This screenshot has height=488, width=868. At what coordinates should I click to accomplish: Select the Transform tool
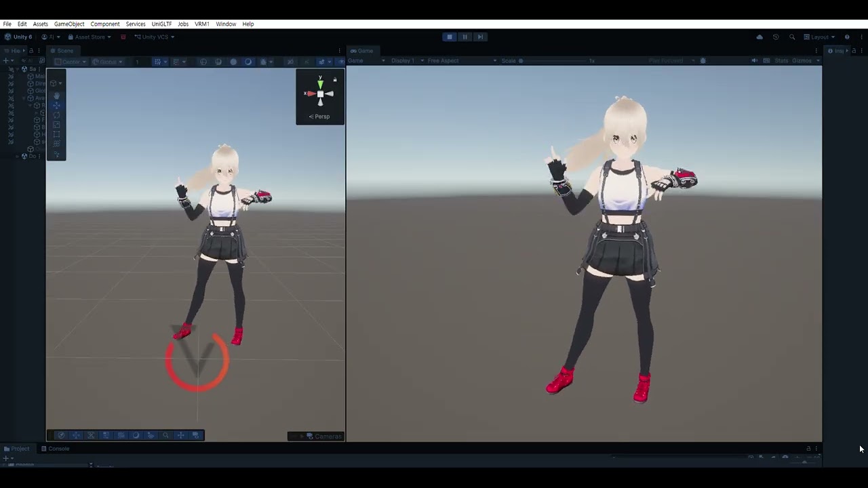tap(56, 143)
